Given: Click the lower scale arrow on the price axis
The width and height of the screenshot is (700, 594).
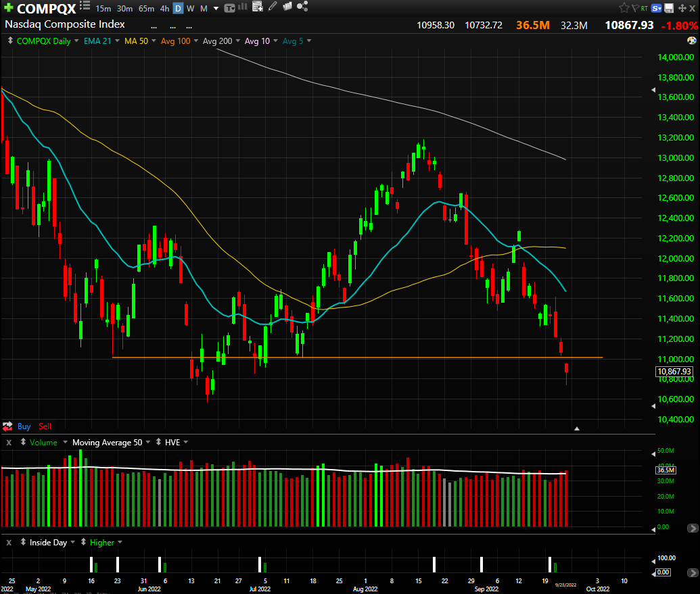Looking at the screenshot, I should [x=653, y=406].
